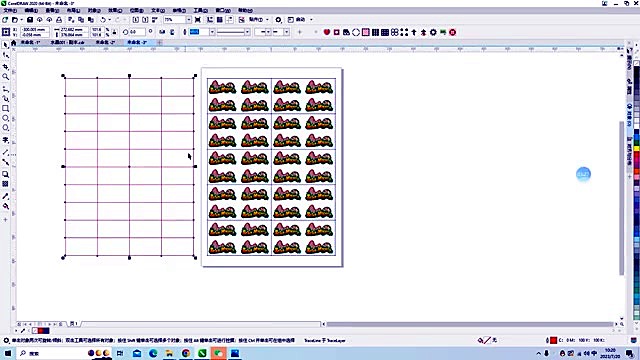Select the Freehand drawing tool
Screen dimensions: 640x360
(x=5, y=89)
